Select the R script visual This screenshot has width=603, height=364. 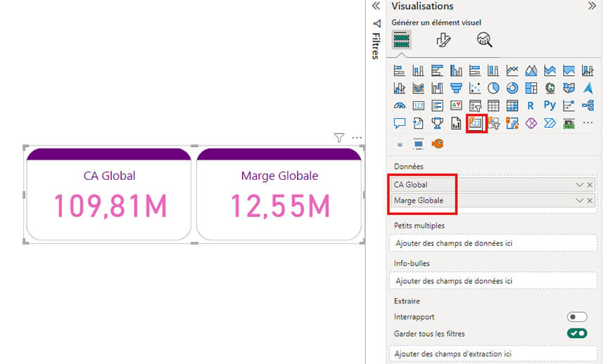(x=531, y=105)
